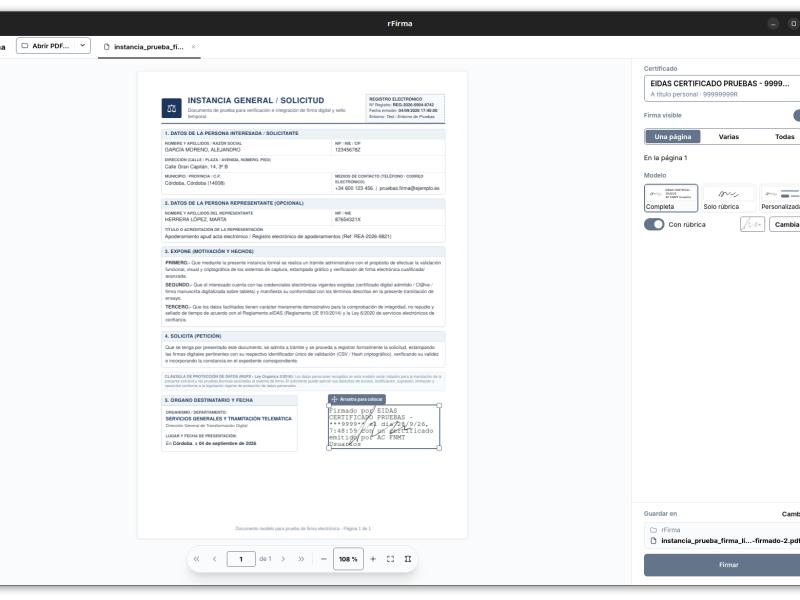Click the fit-width icon in the toolbar
Viewport: 800px width, 600px height.
tap(408, 559)
